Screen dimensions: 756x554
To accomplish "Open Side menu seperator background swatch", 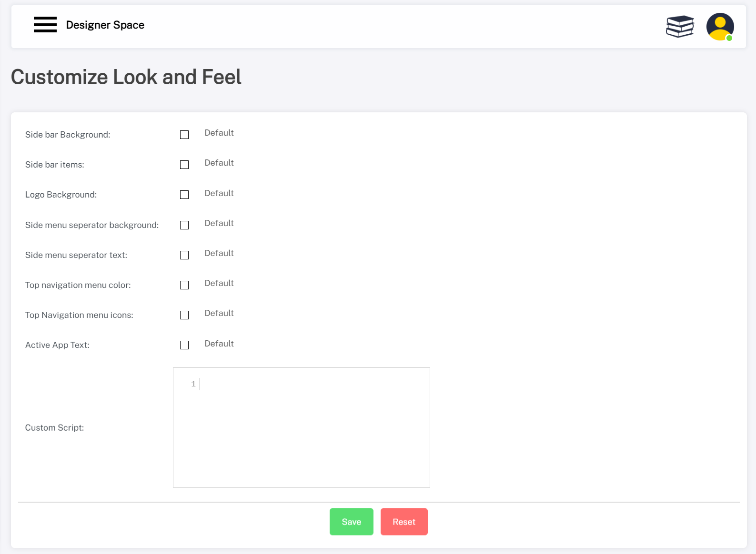I will [x=184, y=225].
